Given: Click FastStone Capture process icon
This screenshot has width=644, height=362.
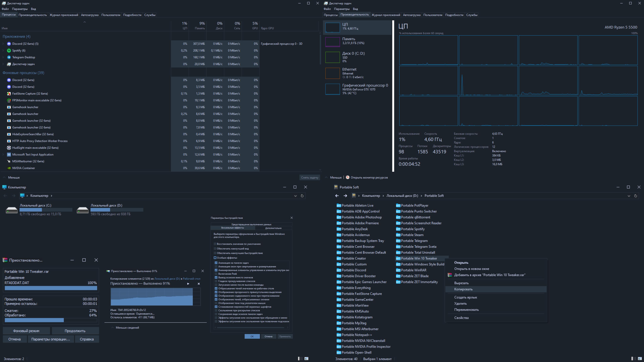Looking at the screenshot, I should pos(9,94).
